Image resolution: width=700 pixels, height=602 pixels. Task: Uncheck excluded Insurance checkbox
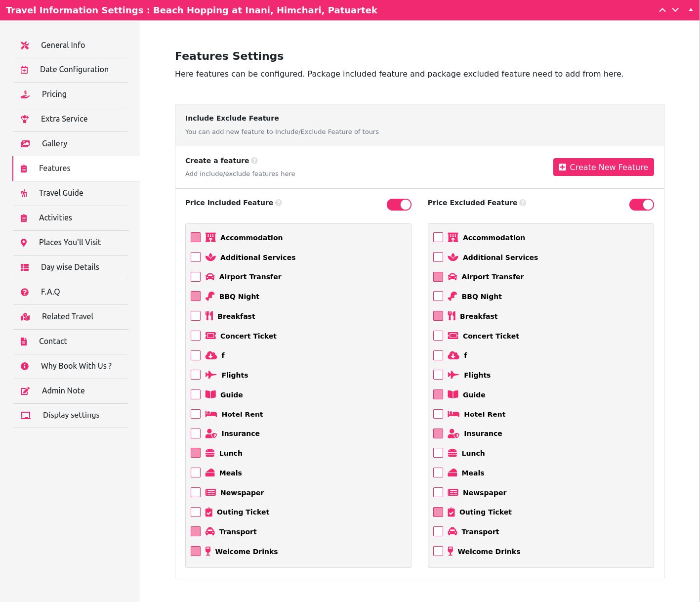(x=438, y=433)
